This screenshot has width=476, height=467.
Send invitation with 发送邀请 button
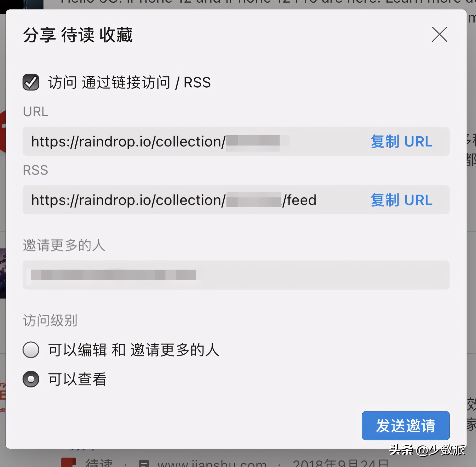[x=406, y=425]
